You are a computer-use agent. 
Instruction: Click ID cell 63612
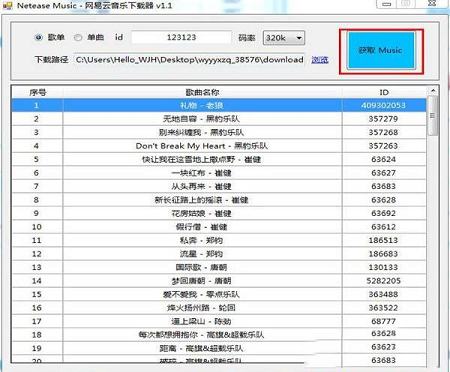(x=384, y=227)
